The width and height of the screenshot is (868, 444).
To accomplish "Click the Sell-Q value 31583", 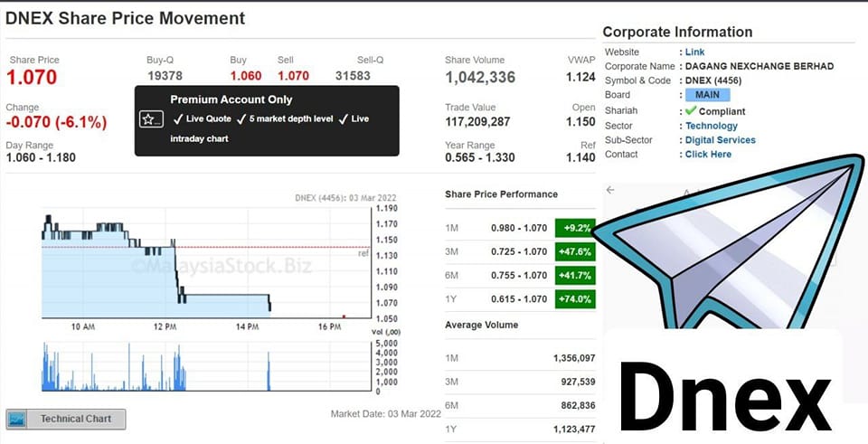I will (353, 76).
